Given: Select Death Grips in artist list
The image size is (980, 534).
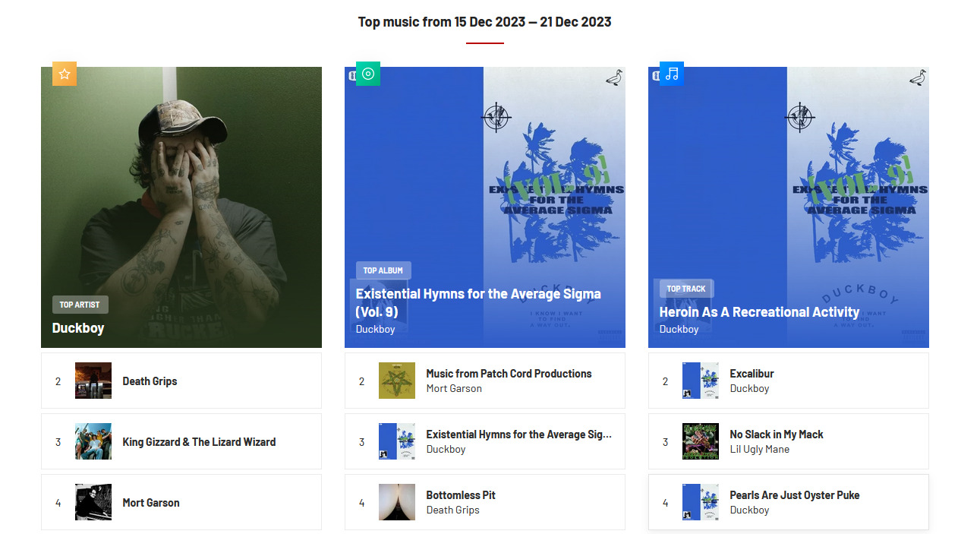Looking at the screenshot, I should 150,381.
